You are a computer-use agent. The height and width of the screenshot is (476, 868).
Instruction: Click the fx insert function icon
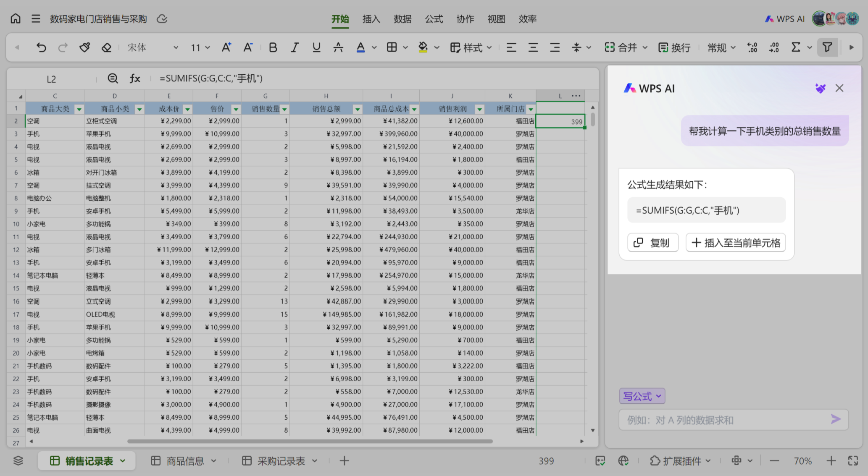pos(134,78)
